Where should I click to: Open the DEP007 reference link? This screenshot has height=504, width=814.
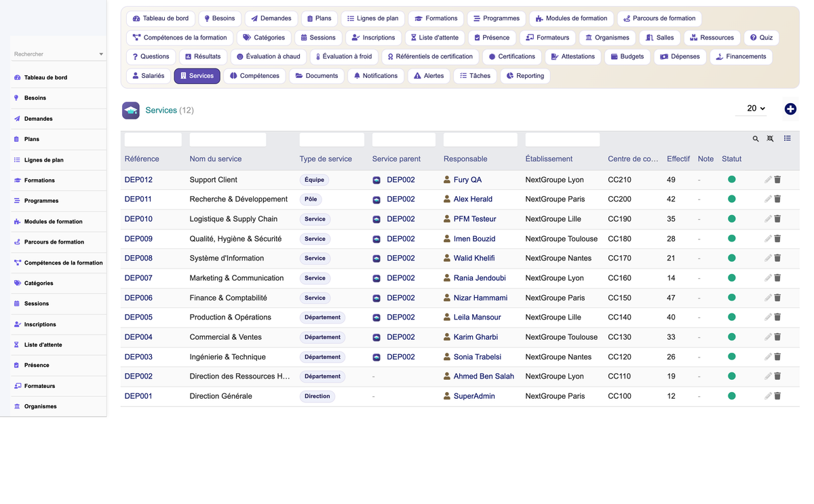[138, 278]
